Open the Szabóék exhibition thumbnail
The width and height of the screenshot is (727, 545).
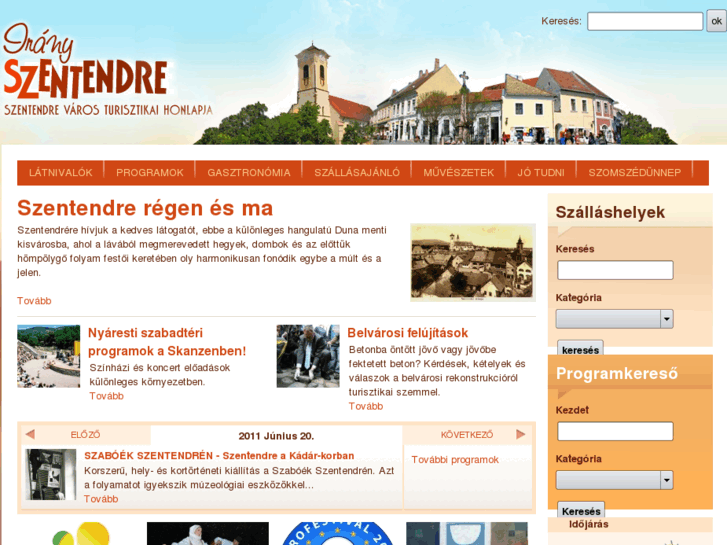(x=51, y=474)
